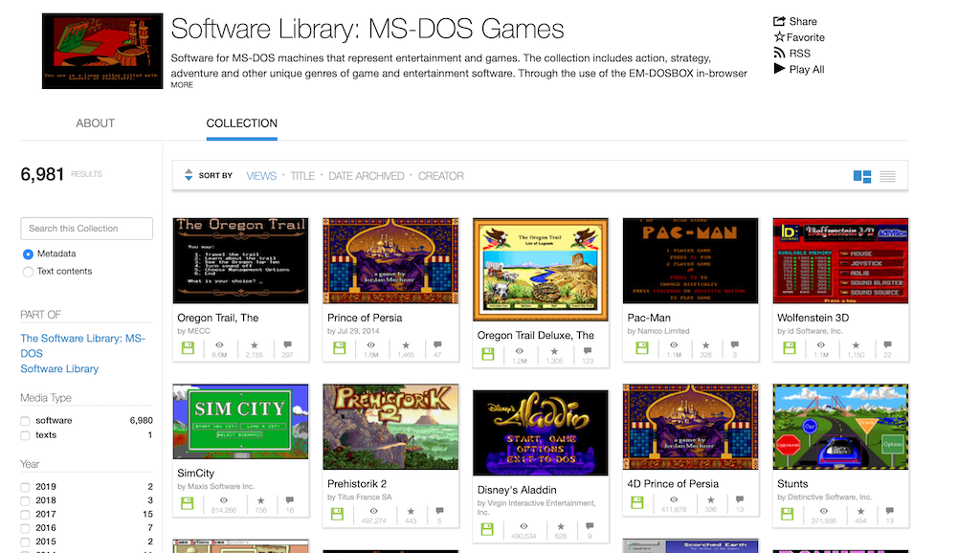
Task: Select the Metadata radio button
Action: tap(28, 254)
